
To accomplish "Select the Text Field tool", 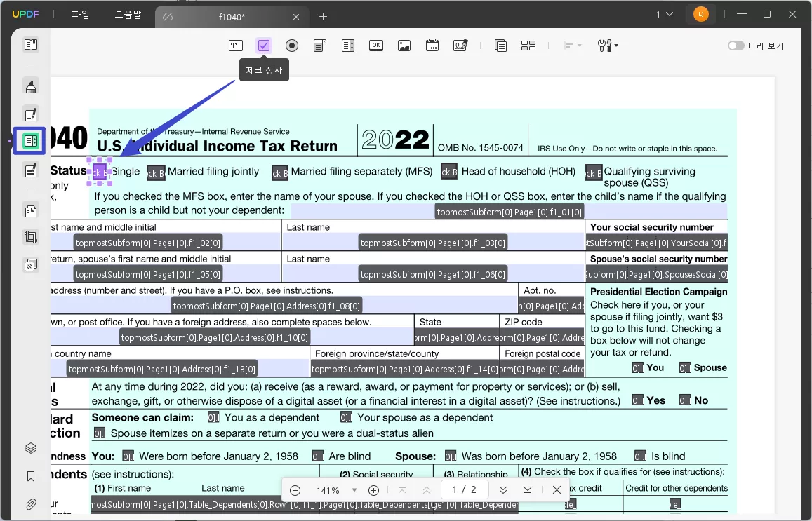I will coord(236,46).
